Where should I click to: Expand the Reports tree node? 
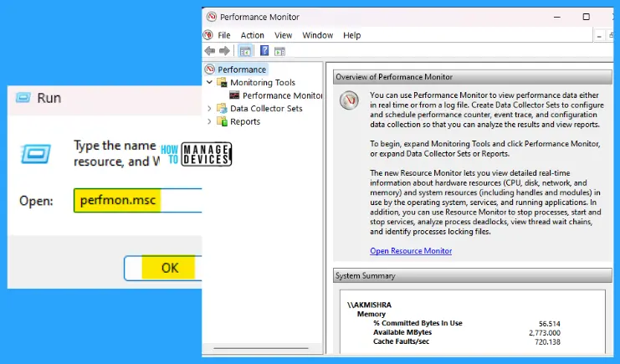click(x=209, y=121)
